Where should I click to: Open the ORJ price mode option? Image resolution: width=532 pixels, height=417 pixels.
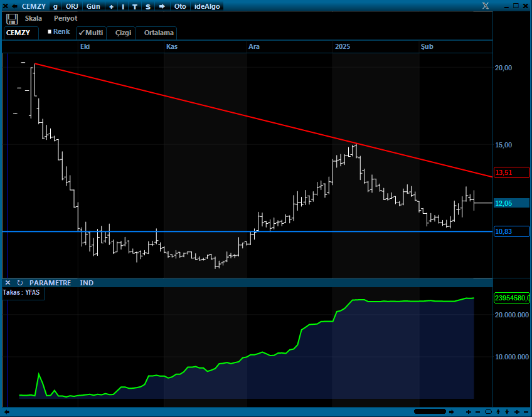[x=72, y=6]
